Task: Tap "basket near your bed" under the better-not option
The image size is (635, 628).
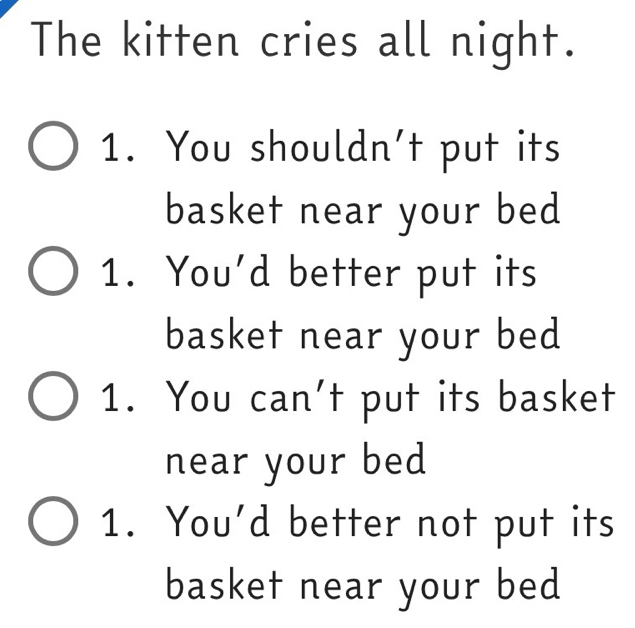Action: pos(362,583)
